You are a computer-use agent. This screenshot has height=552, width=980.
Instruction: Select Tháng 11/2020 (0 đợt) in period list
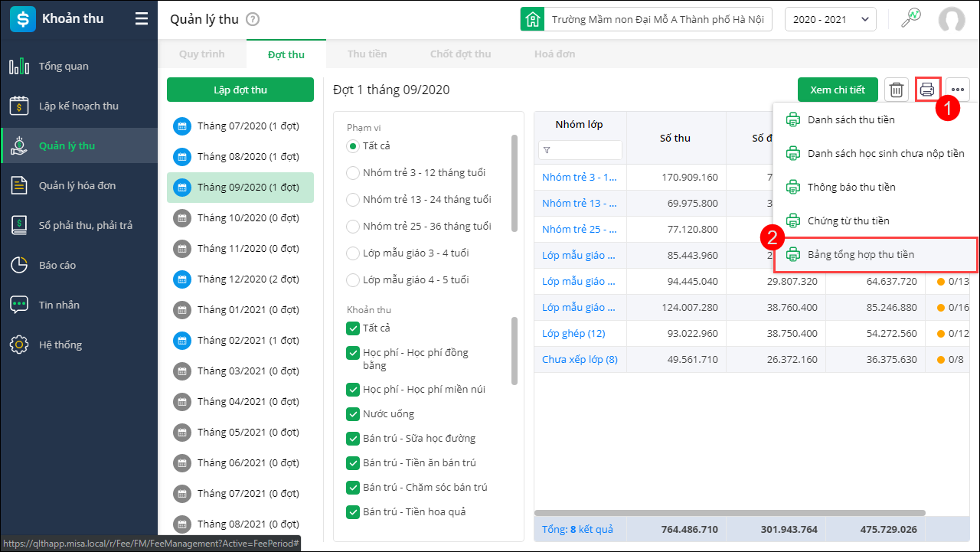point(240,249)
